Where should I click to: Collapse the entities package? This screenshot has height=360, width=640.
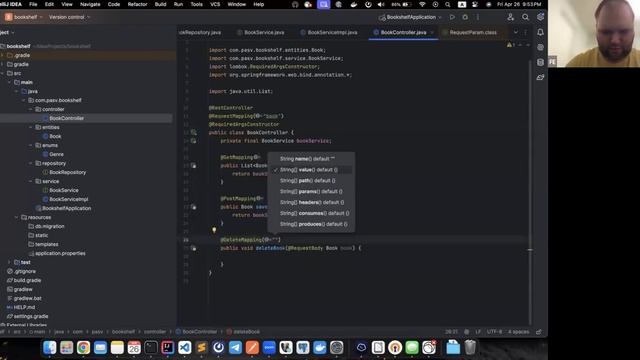click(31, 127)
